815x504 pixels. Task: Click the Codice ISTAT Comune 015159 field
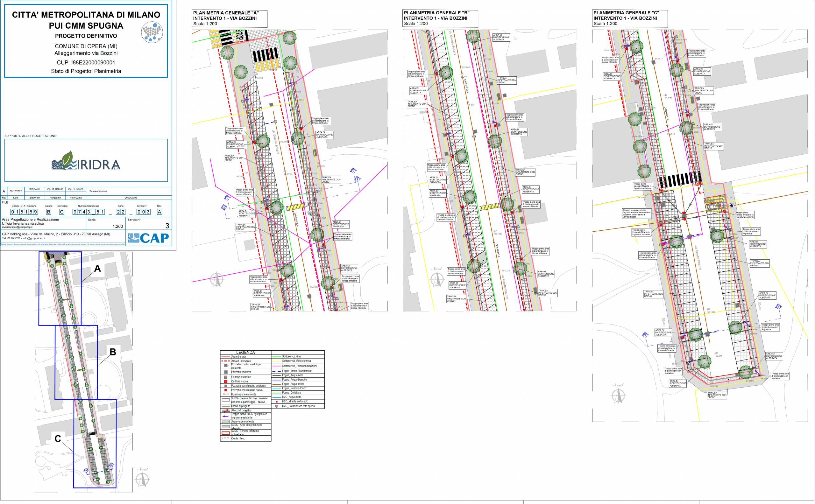point(24,212)
